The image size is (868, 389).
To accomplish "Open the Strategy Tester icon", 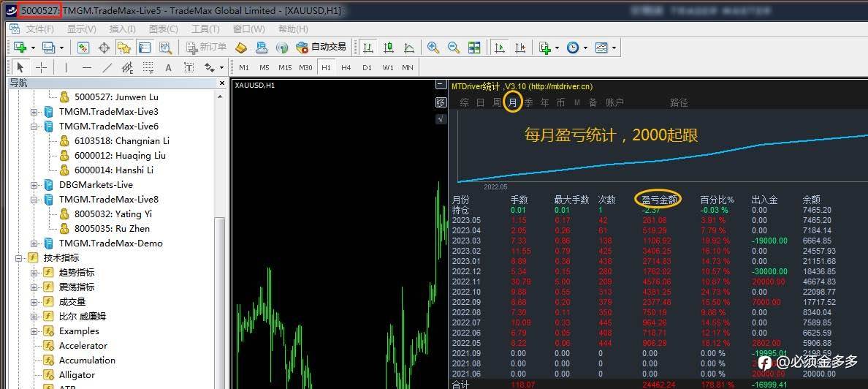I will tap(165, 48).
